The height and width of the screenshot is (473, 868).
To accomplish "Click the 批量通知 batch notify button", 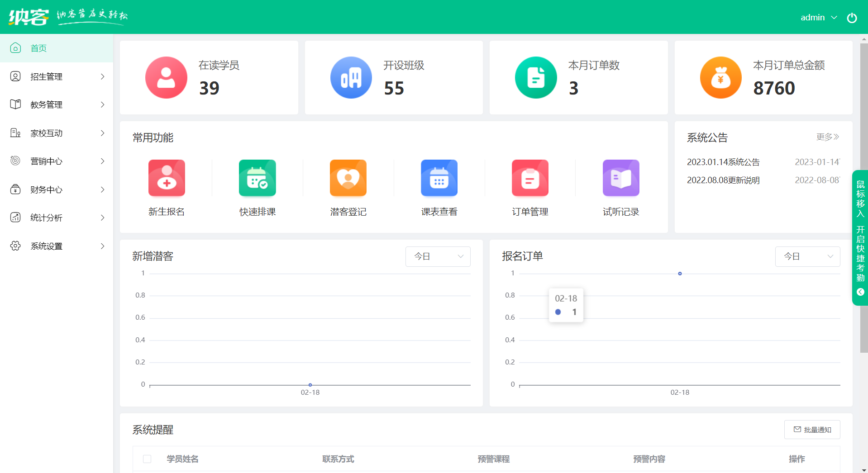I will [x=812, y=430].
